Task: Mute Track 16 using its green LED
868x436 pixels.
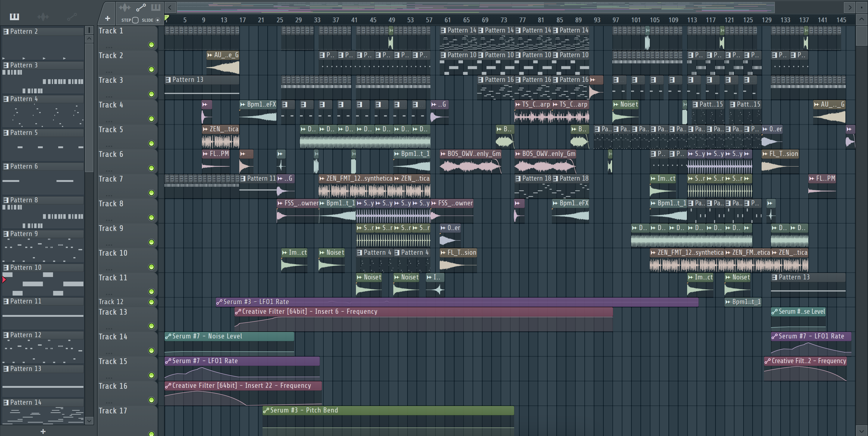Action: (152, 400)
